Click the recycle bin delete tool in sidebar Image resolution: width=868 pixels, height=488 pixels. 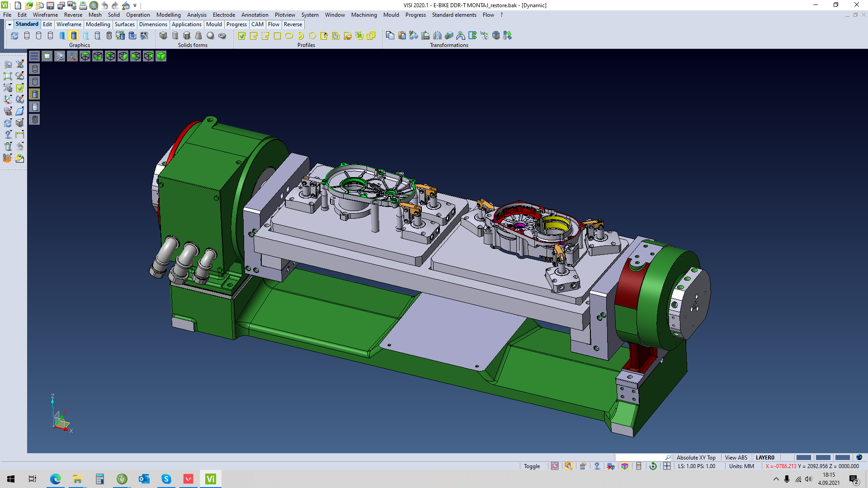pos(8,146)
